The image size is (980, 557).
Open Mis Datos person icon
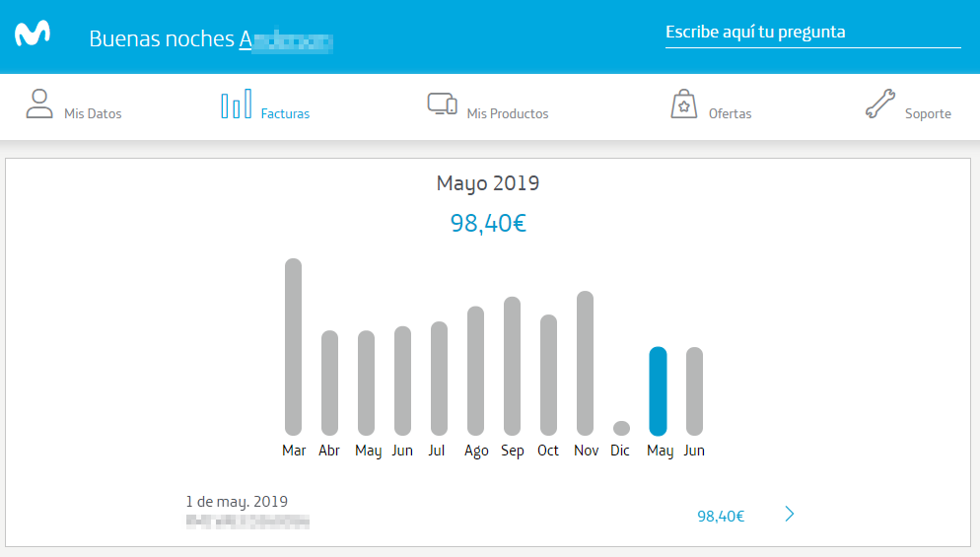click(39, 104)
